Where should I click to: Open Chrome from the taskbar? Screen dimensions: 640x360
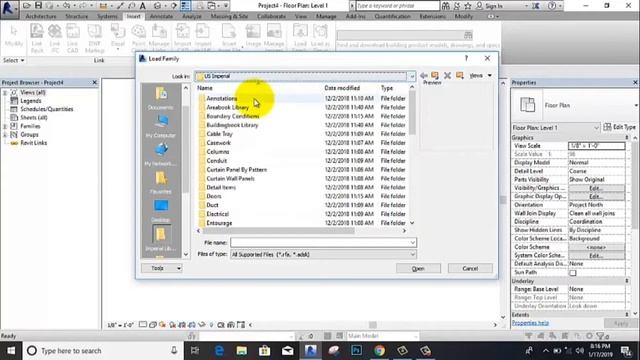coord(379,351)
